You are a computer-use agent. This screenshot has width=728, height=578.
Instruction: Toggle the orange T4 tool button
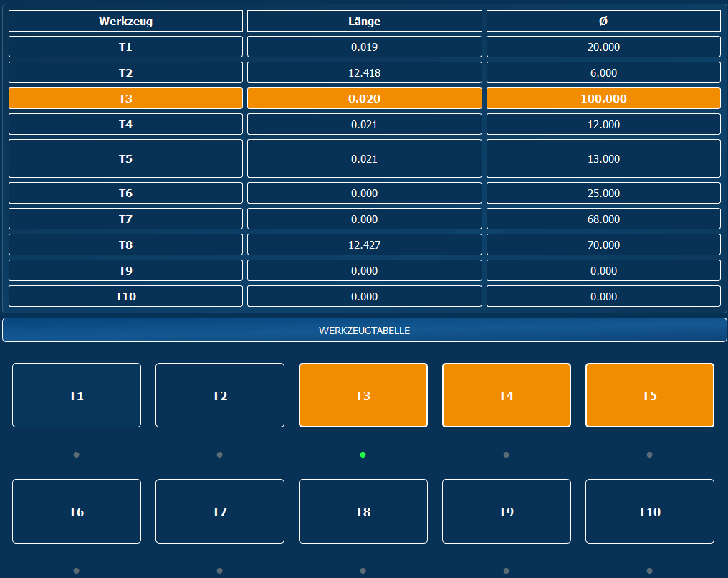coord(506,395)
